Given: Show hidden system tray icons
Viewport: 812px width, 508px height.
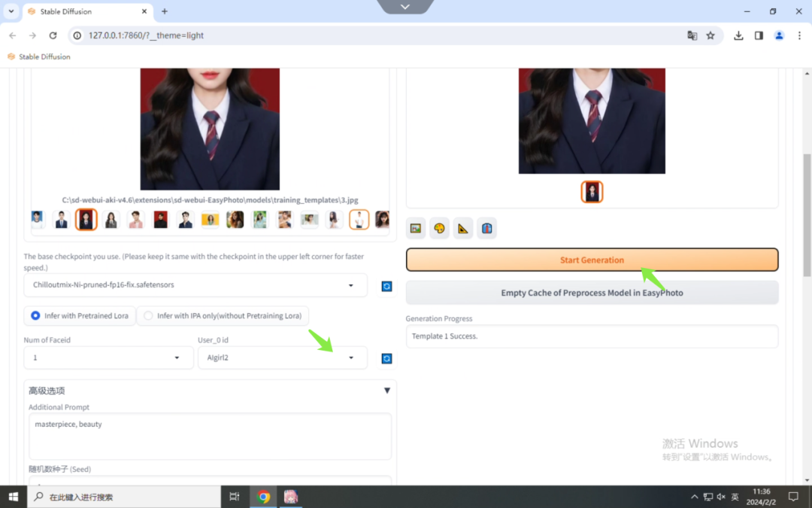Looking at the screenshot, I should (x=694, y=497).
